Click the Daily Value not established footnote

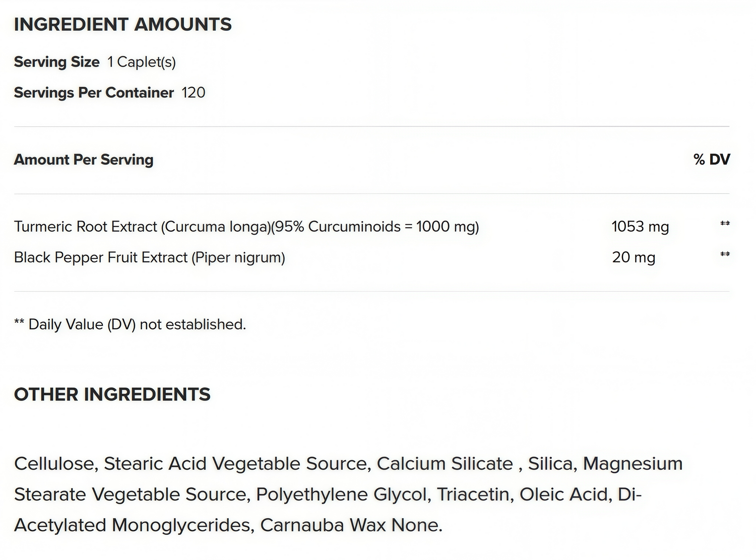(x=130, y=324)
